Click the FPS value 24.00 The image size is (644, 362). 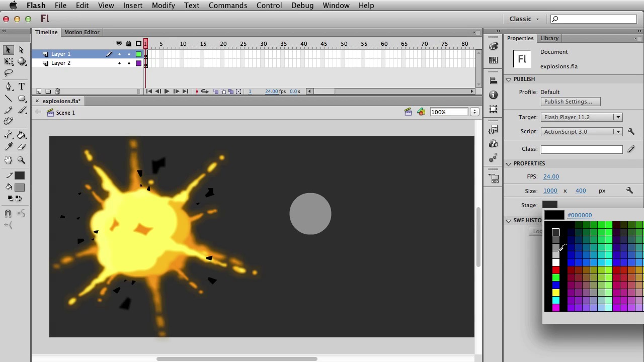551,176
